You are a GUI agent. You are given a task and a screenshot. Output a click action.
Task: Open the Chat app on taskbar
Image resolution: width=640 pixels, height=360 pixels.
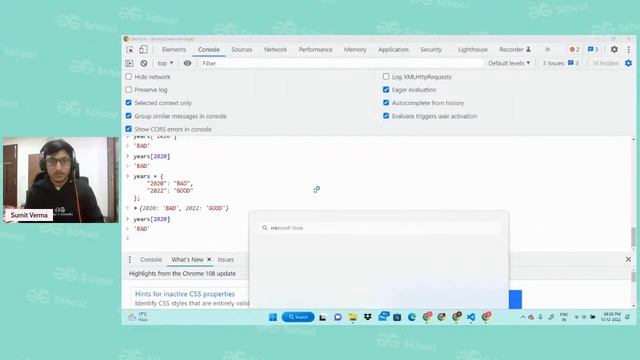point(338,317)
